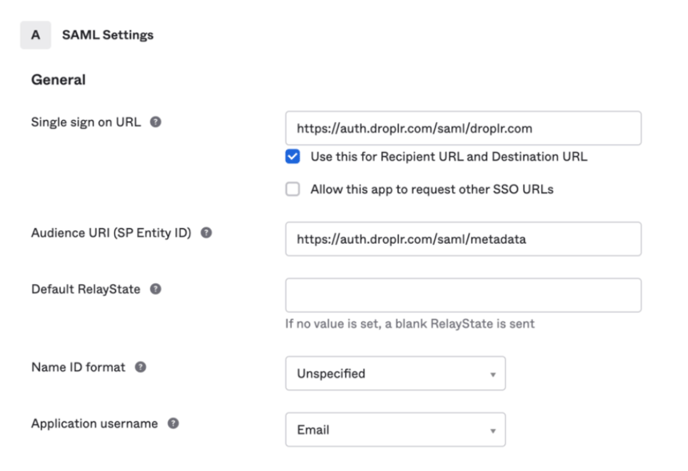Click the SAML Settings heading
Viewport: 688px width, 471px height.
click(x=108, y=35)
